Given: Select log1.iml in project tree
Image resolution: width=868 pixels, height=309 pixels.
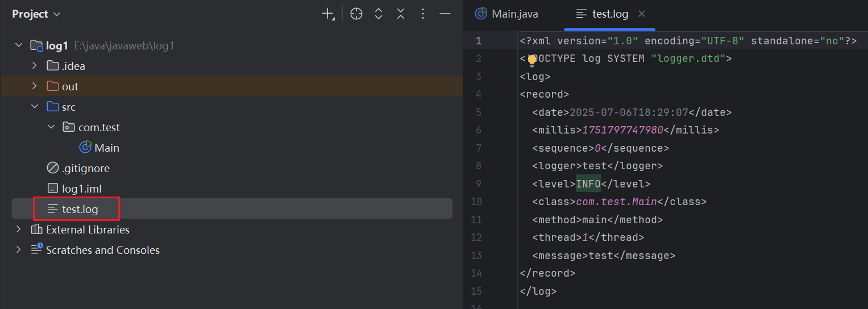Looking at the screenshot, I should coord(81,189).
